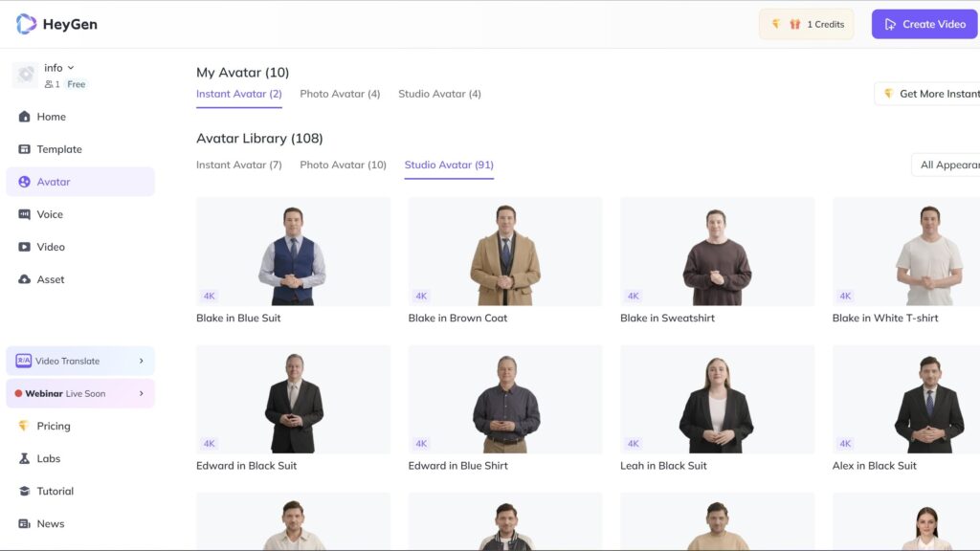Click the red Webinar live dot
The height and width of the screenshot is (551, 980).
[x=18, y=393]
